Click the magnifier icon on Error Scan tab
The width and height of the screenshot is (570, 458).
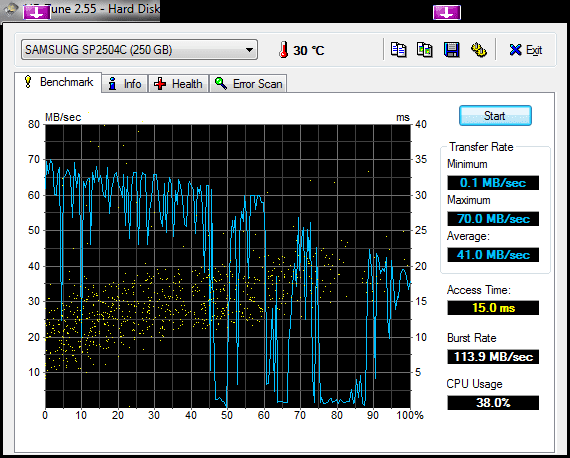221,84
